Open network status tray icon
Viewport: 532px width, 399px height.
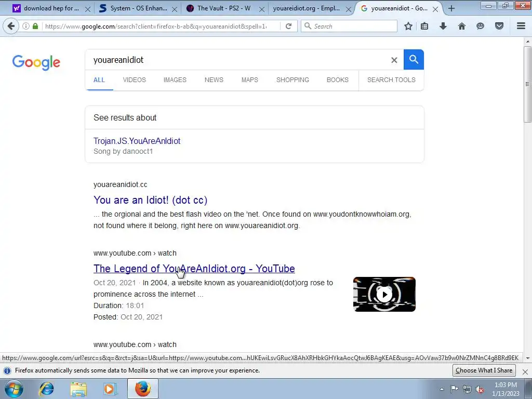(x=467, y=389)
